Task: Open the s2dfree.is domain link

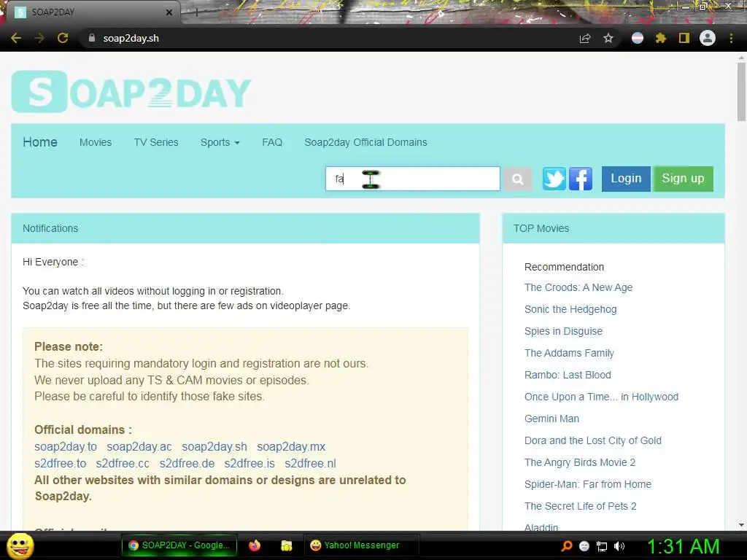Action: point(249,463)
